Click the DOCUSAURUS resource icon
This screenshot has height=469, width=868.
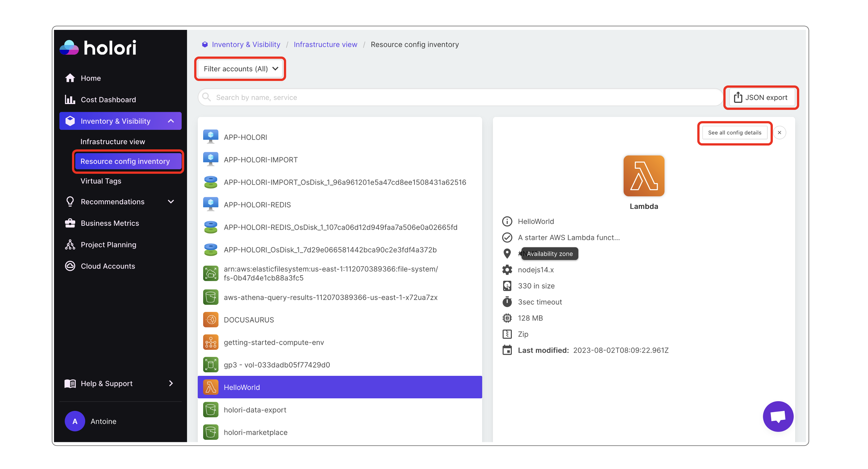pos(211,320)
